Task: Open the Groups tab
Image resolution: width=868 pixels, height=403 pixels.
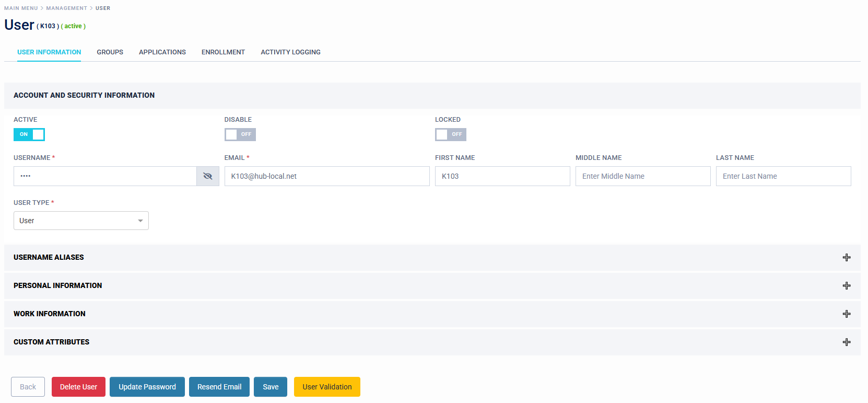Action: click(110, 52)
